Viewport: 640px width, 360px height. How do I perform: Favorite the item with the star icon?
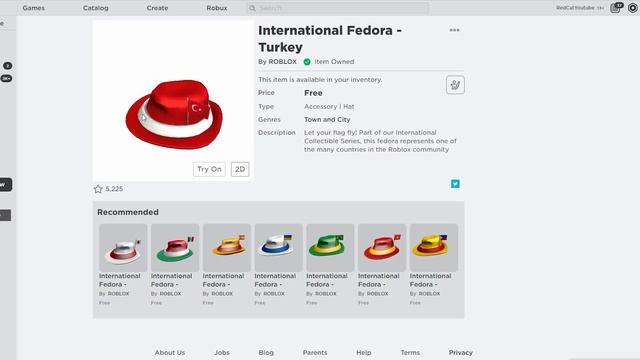pyautogui.click(x=98, y=189)
